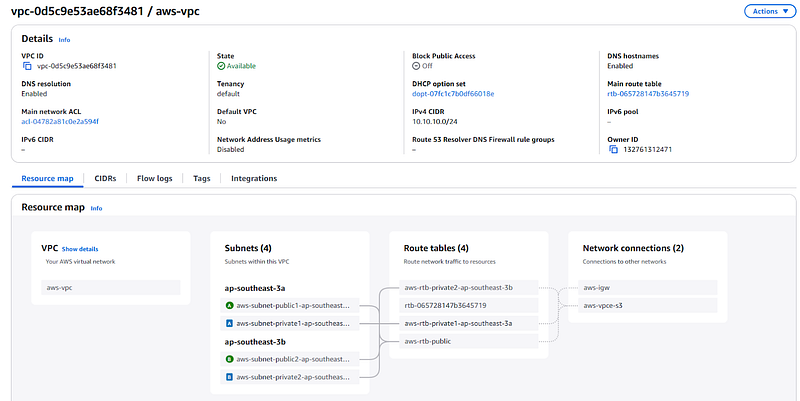Select the aws-vpc node in resource map
Viewport: 800px width, 401px height.
(x=111, y=287)
